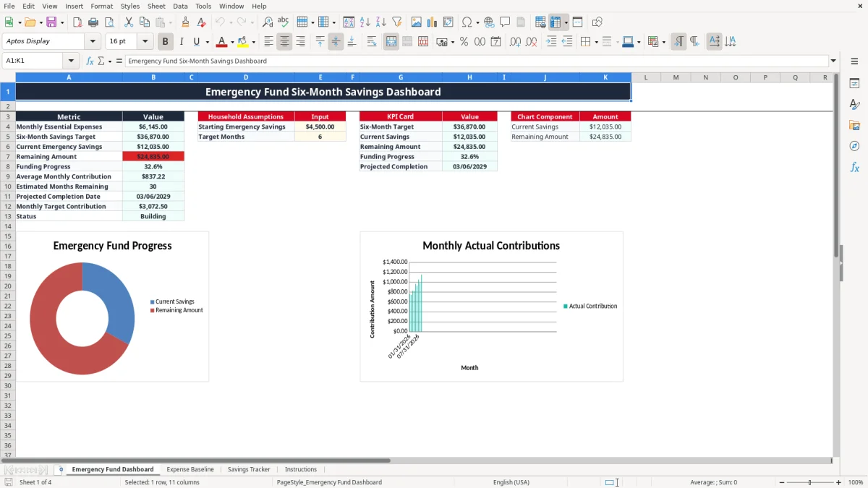Click the Format as Percent icon
868x488 pixels.
(464, 42)
